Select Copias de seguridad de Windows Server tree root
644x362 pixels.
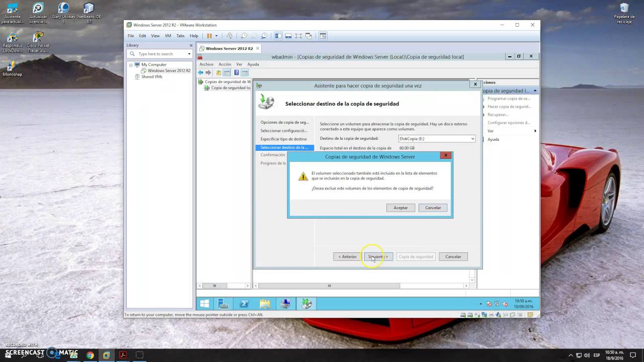(x=227, y=81)
